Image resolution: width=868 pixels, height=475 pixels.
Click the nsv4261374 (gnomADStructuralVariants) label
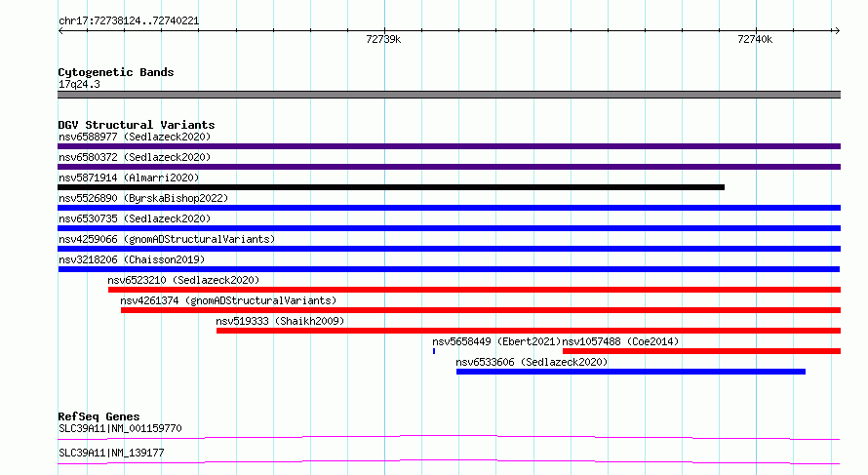coord(228,300)
